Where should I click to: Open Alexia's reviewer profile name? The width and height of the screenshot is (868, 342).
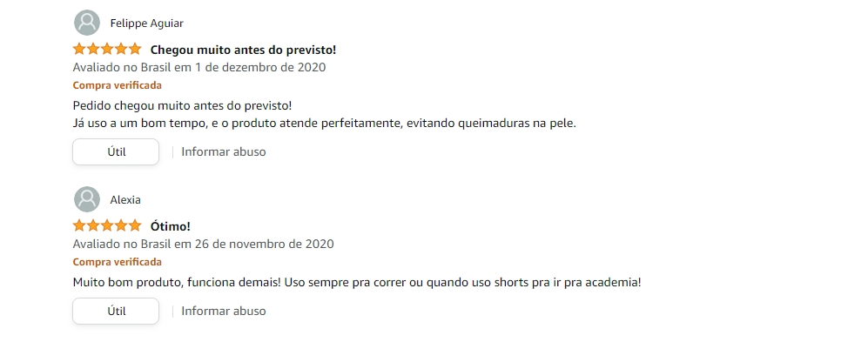[x=125, y=200]
